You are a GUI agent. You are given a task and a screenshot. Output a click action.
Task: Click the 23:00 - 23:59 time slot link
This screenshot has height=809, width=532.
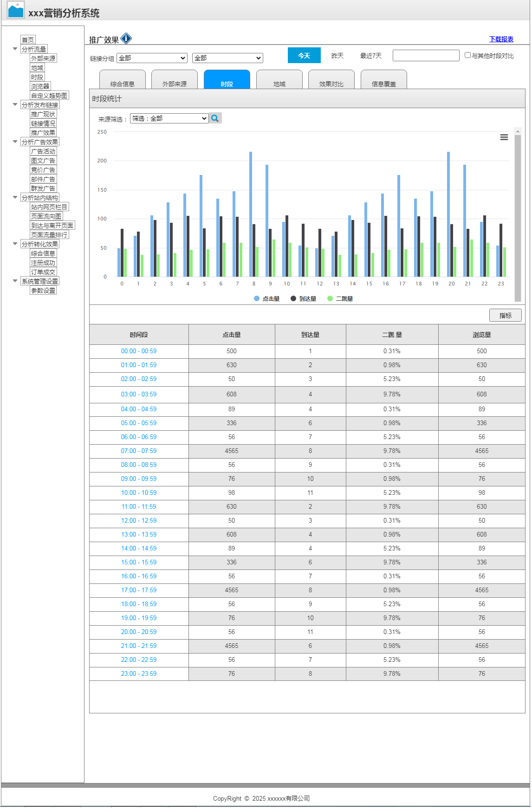[x=139, y=674]
